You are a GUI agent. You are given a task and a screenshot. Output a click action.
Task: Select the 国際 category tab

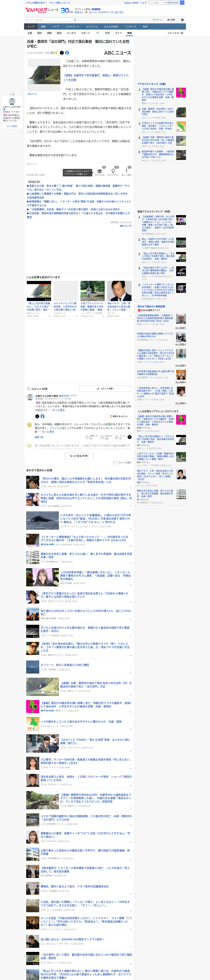(x=49, y=33)
